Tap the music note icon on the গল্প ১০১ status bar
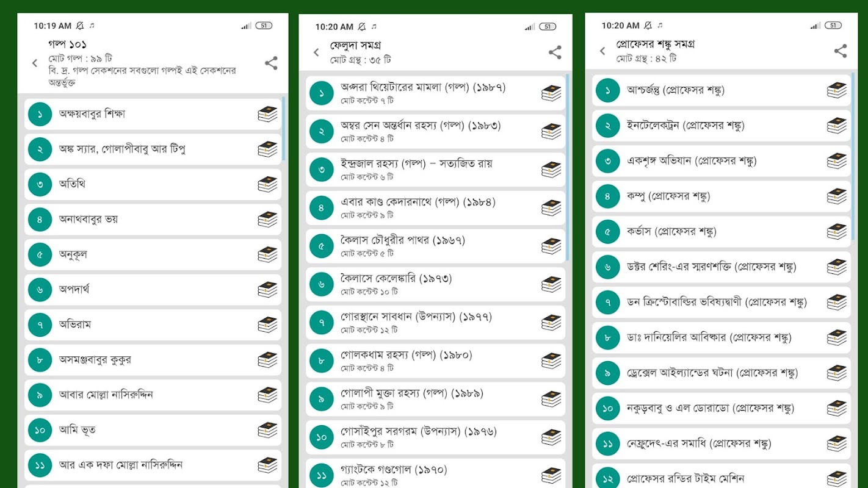The height and width of the screenshot is (488, 868). coord(92,26)
